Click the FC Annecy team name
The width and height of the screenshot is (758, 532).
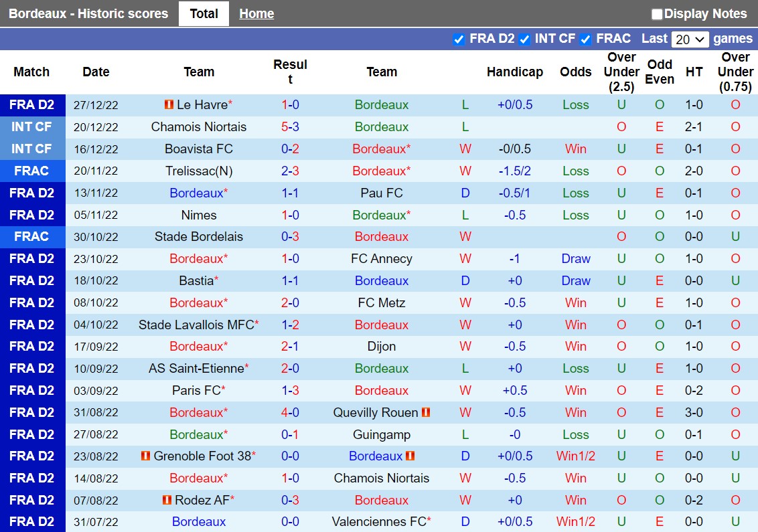tap(382, 259)
